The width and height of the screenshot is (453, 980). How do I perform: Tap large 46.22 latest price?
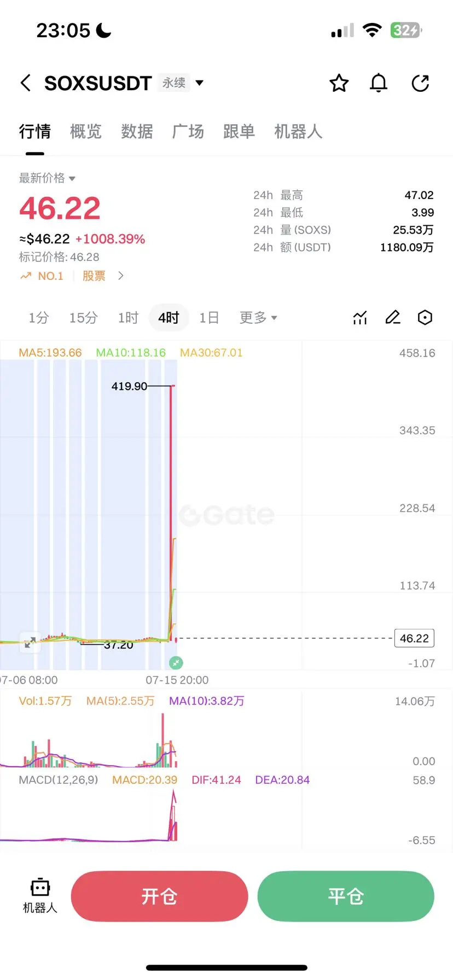[60, 208]
